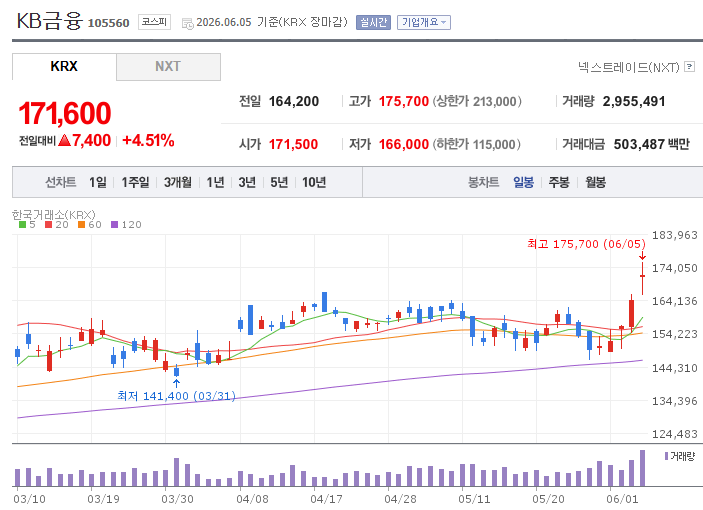This screenshot has width=703, height=510.
Task: Select the 5년 line chart period
Action: (279, 182)
